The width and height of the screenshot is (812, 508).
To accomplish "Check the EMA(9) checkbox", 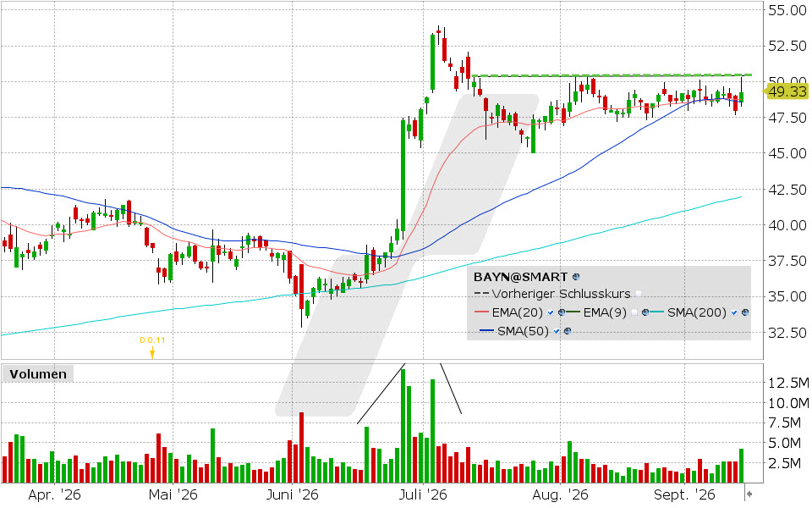I will [x=634, y=312].
